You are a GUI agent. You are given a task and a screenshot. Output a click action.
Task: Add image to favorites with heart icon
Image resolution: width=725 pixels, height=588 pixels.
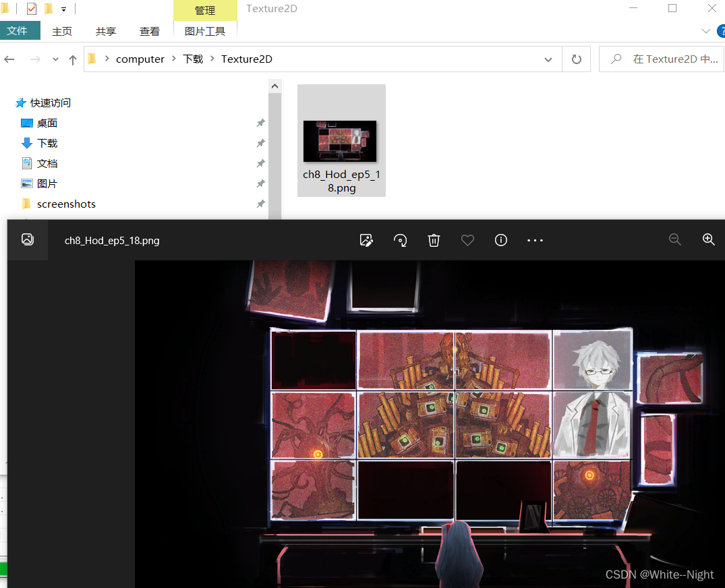tap(467, 240)
